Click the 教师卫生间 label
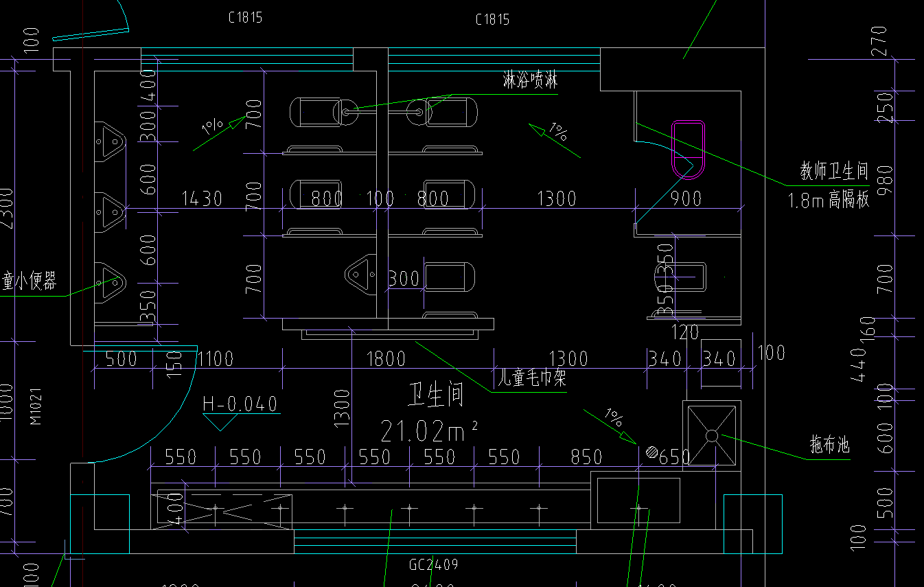924x587 pixels. tap(835, 171)
